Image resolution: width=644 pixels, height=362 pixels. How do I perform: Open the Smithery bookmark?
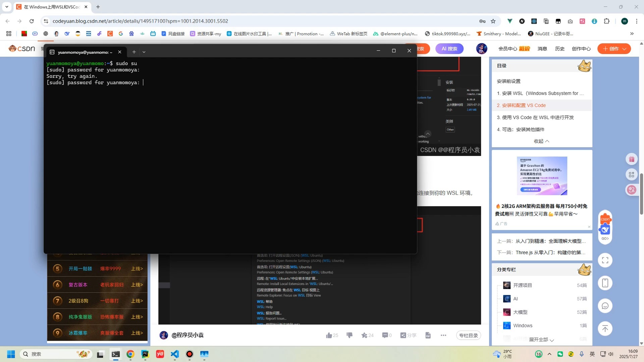click(499, 34)
